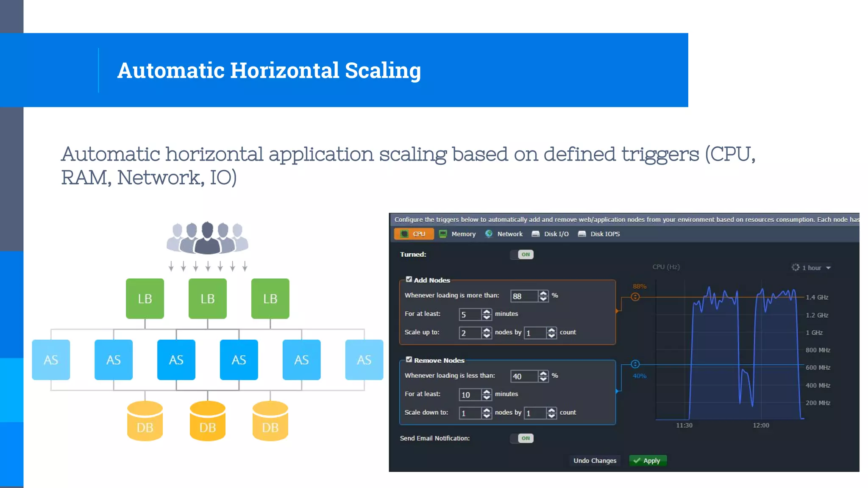Click the rightmost DB database cylinder
Screen dimensions: 868x488
coord(270,421)
